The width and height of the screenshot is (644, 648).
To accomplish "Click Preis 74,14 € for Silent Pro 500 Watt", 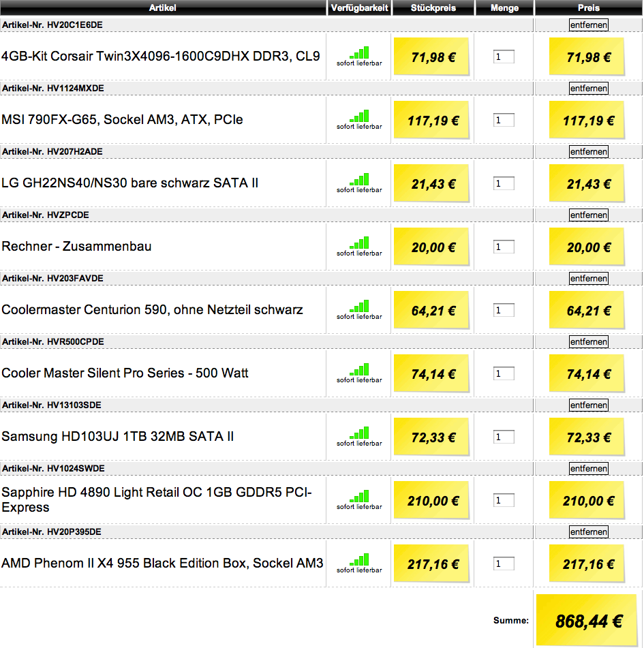I will (587, 373).
